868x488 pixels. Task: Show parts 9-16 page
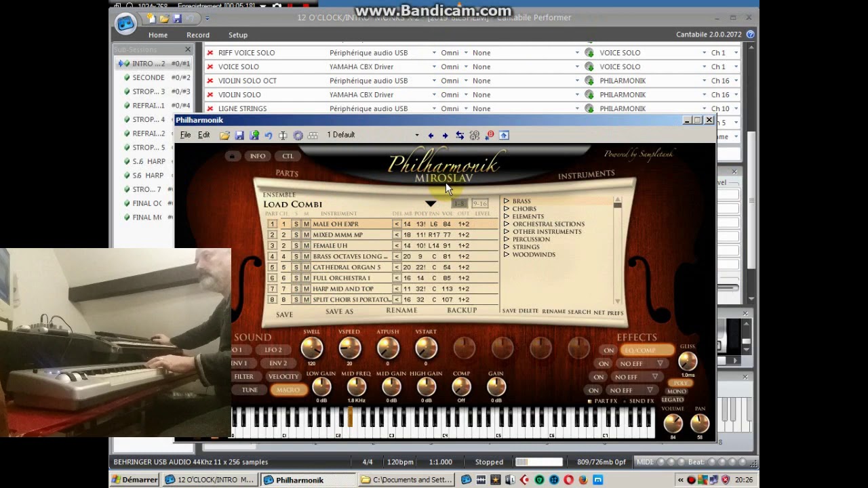click(480, 203)
